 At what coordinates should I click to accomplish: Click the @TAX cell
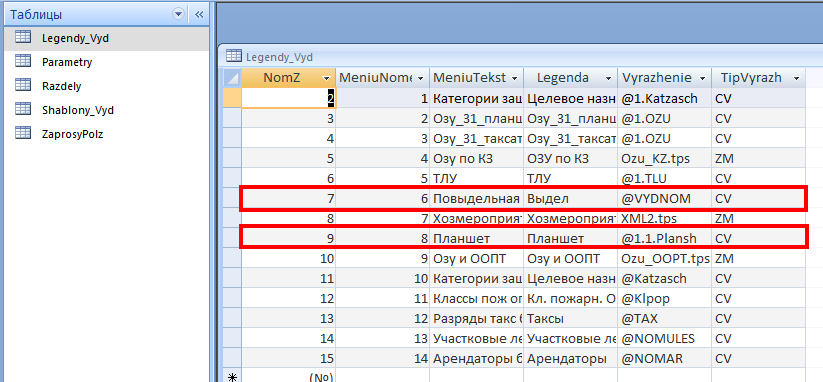(x=664, y=319)
